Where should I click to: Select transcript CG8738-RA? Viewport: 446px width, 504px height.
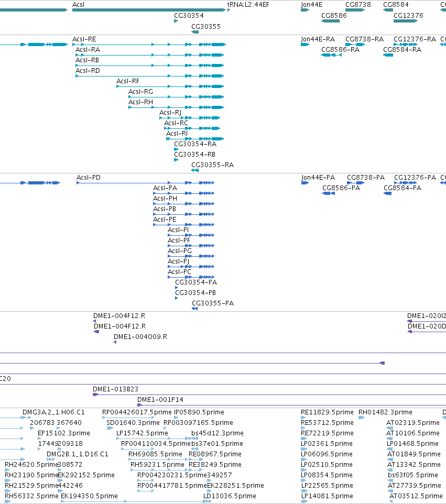point(364,39)
